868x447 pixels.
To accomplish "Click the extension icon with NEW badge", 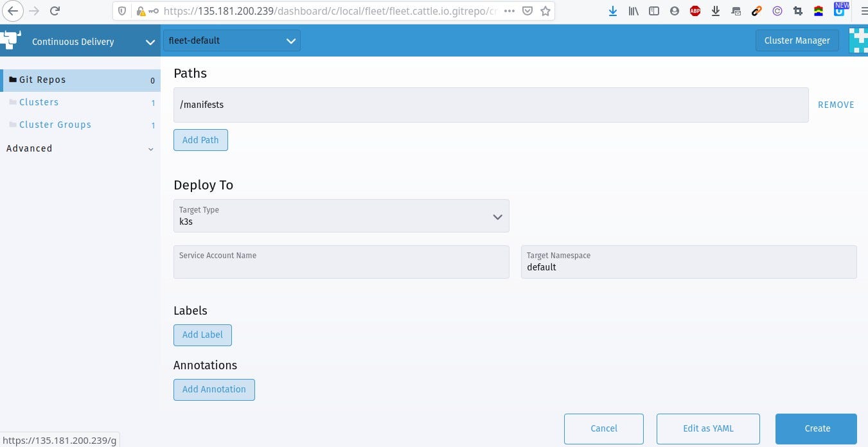I will click(x=840, y=10).
